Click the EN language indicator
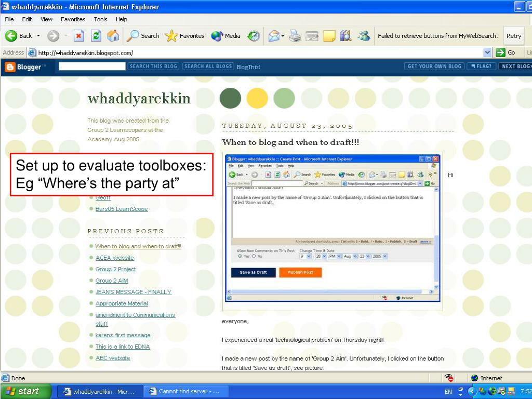 [x=448, y=392]
